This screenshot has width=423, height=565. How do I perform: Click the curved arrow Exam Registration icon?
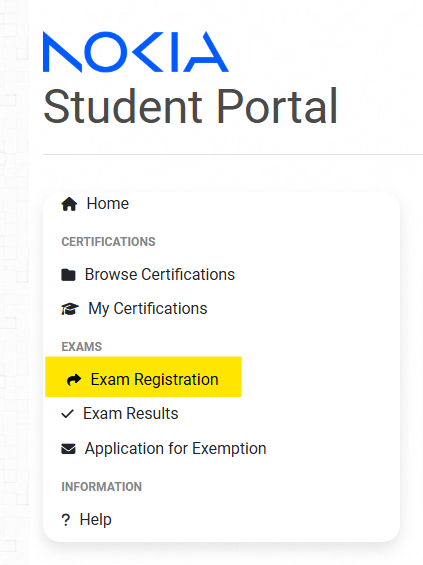pos(74,379)
